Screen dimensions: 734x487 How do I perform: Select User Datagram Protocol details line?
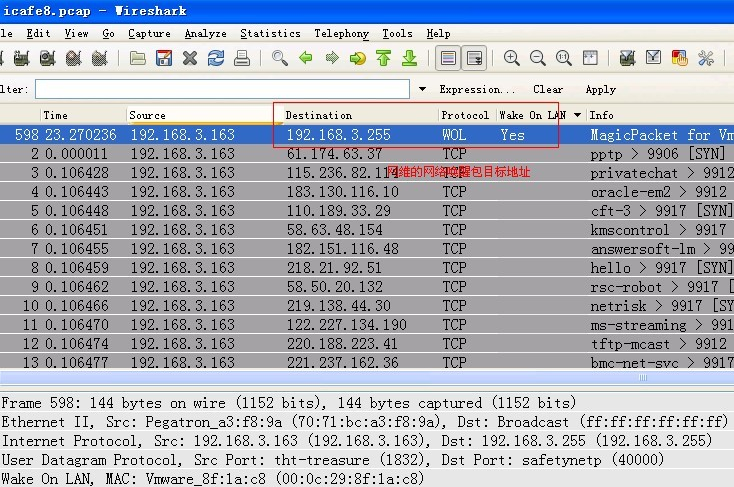367,460
